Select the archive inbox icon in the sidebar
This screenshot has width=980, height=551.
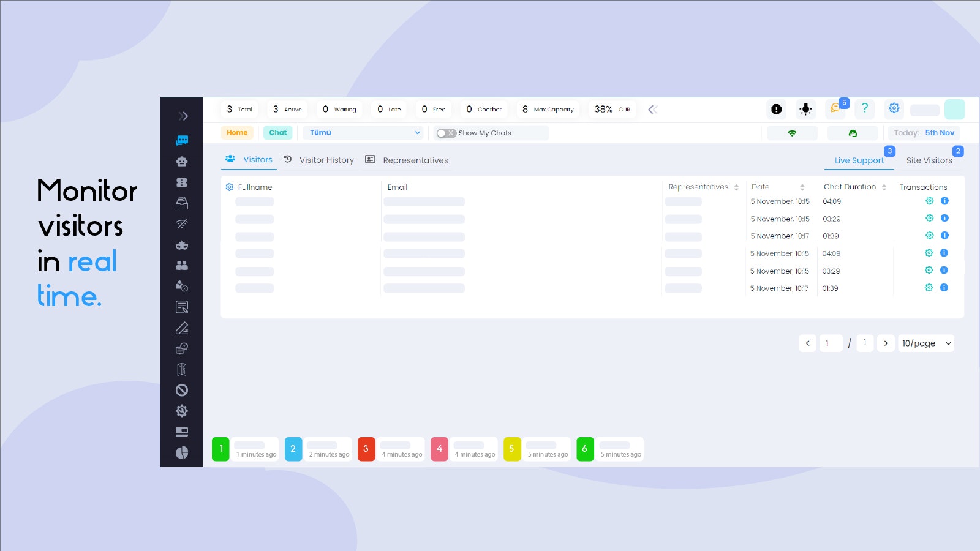coord(182,203)
